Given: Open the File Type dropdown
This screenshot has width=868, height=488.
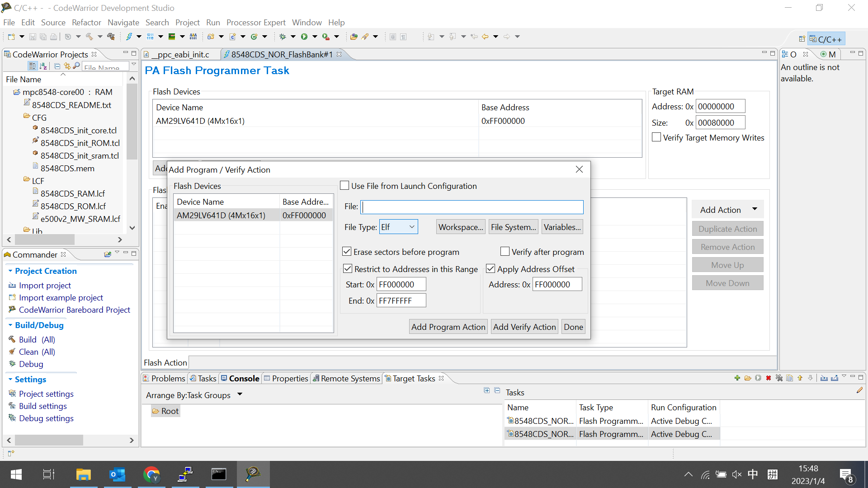Looking at the screenshot, I should point(398,227).
